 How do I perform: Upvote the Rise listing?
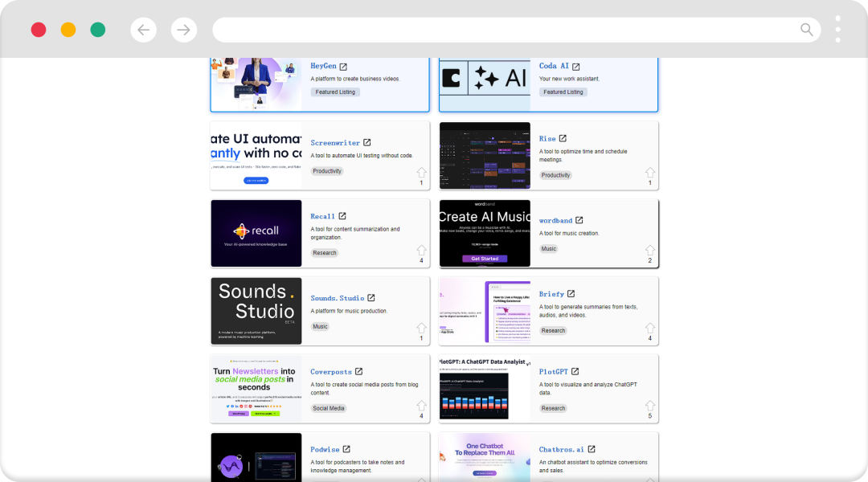point(650,173)
